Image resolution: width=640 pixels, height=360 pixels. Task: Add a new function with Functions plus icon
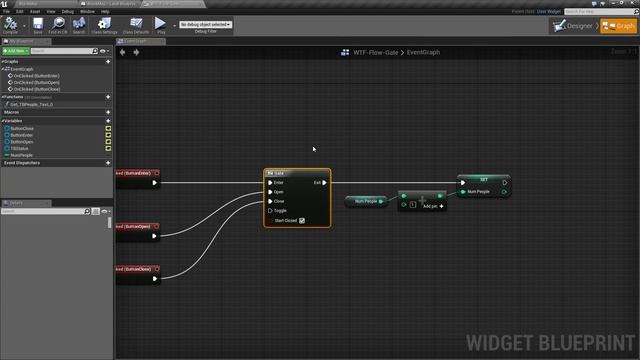tap(108, 97)
